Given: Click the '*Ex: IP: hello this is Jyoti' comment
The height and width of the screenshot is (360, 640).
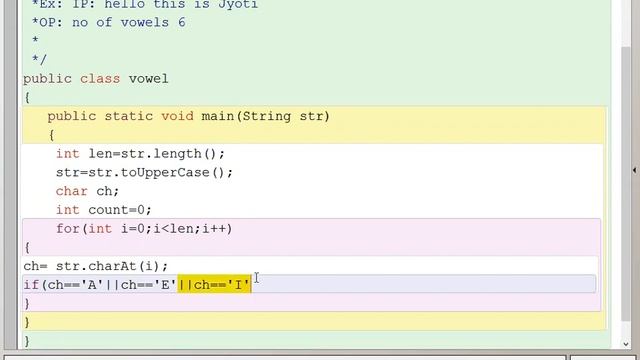Looking at the screenshot, I should click(145, 5).
